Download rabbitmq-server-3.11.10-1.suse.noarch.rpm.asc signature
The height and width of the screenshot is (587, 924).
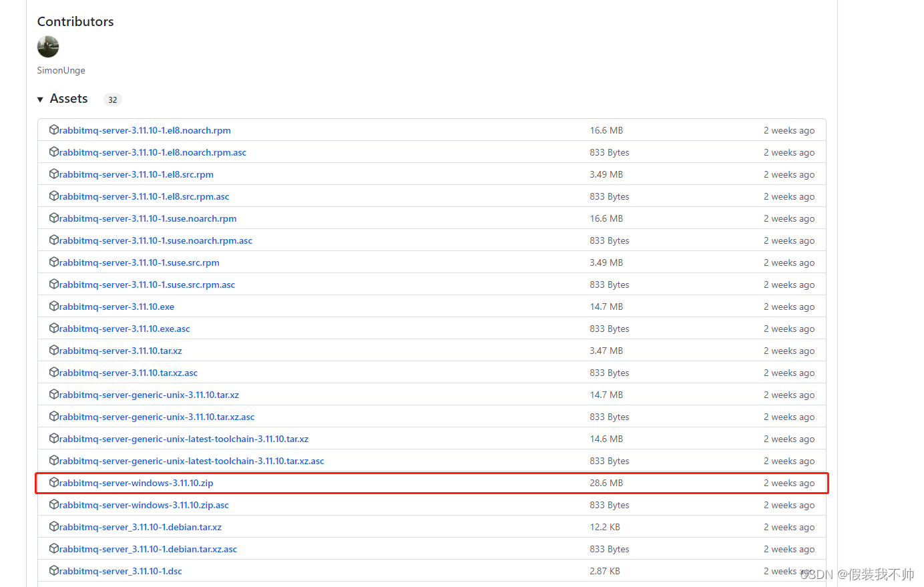click(156, 240)
